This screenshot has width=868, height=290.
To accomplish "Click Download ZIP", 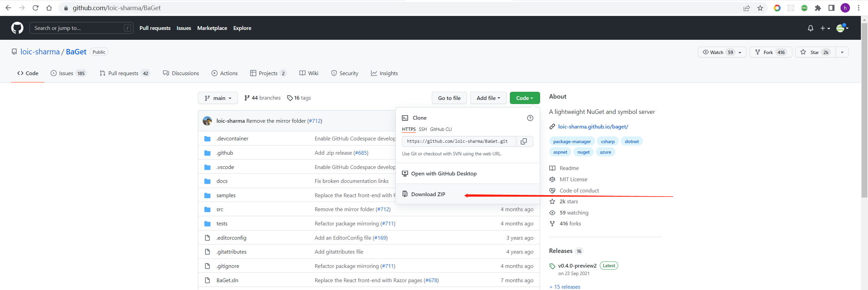I will click(468, 194).
